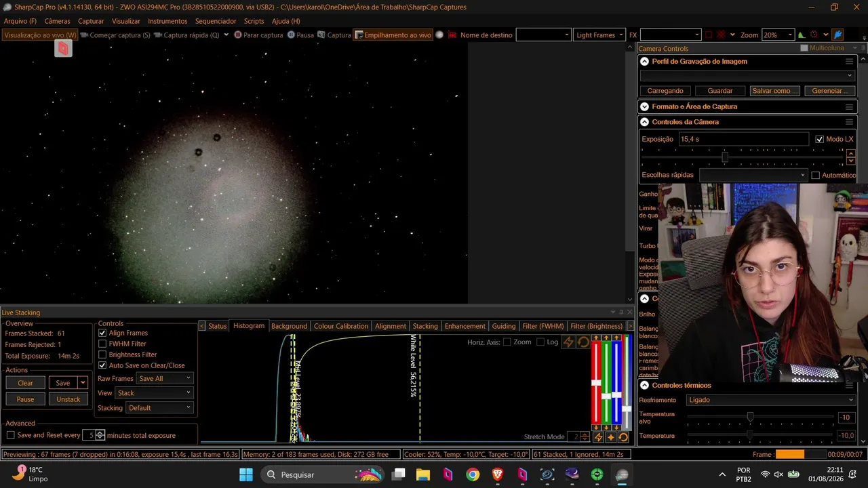The width and height of the screenshot is (868, 488).
Task: Pin the Camera Controls panel
Action: point(863,48)
